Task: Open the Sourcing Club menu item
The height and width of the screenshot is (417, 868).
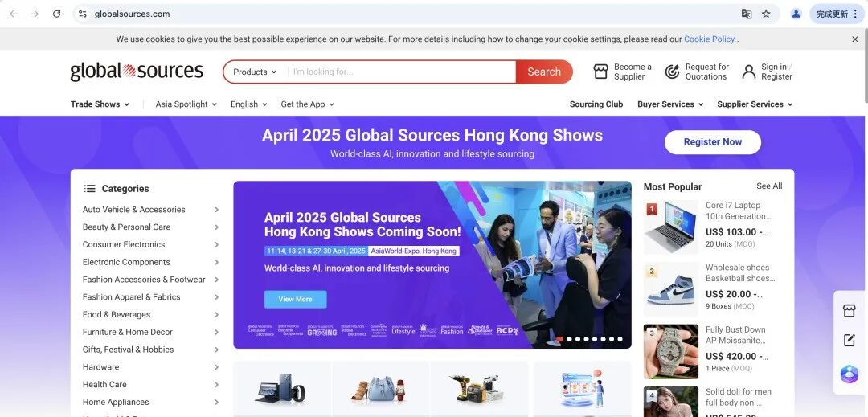Action: (x=596, y=104)
